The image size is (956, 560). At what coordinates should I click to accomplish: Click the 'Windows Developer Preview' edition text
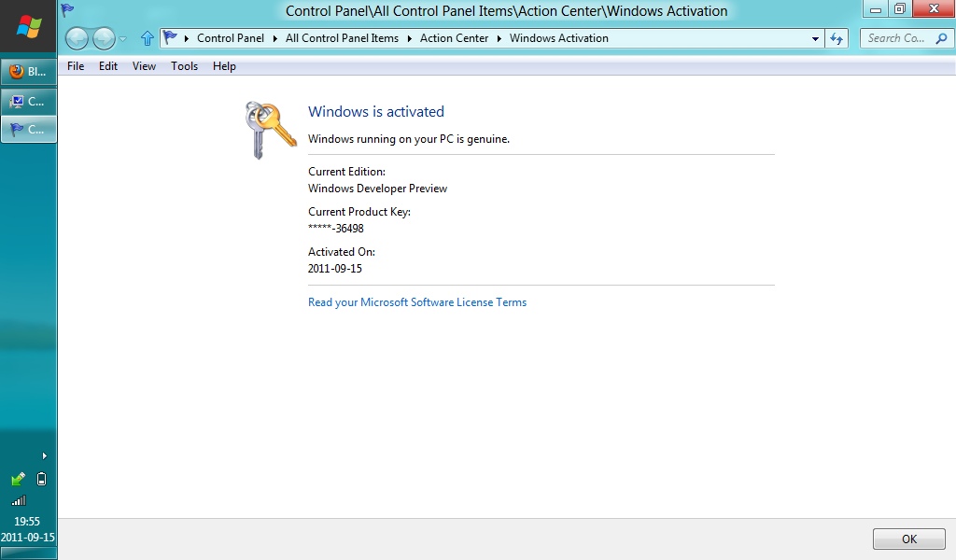coord(377,189)
